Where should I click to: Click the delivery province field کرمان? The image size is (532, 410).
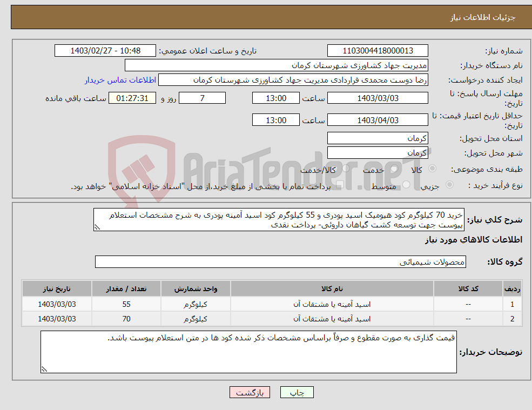378,138
